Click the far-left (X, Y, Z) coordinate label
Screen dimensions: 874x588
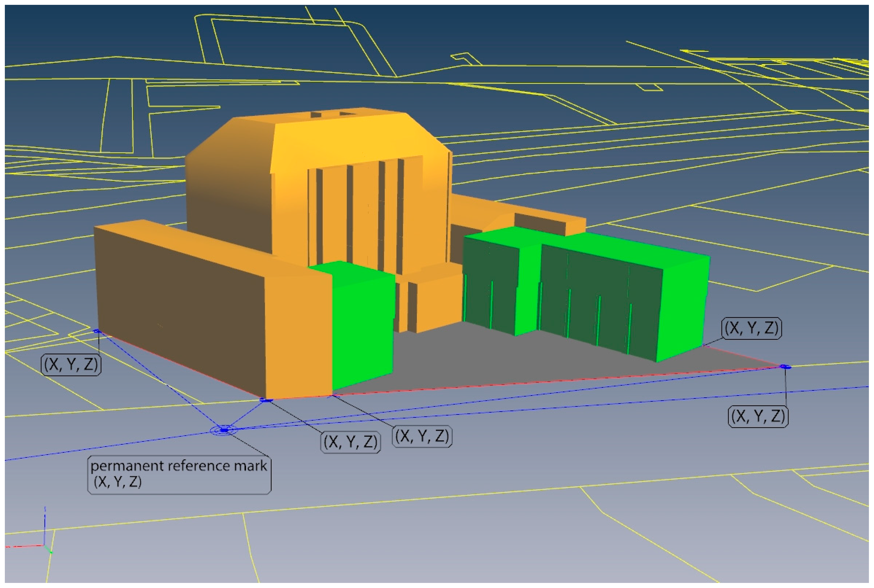[71, 364]
